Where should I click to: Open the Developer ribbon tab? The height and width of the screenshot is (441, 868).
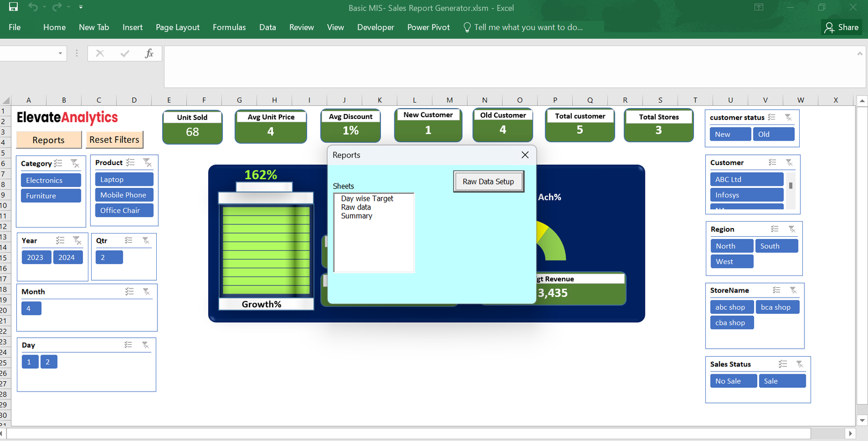click(375, 27)
